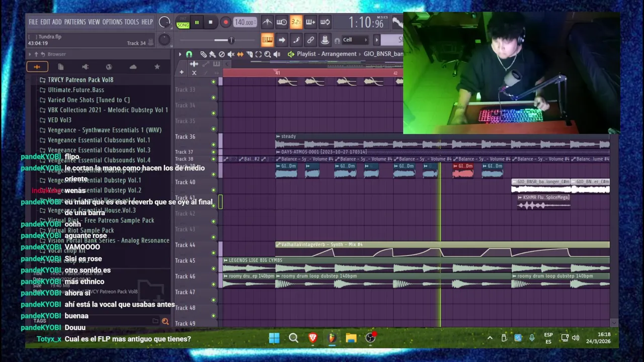Click the note-with-arrow icon in toolbar

pyautogui.click(x=296, y=40)
